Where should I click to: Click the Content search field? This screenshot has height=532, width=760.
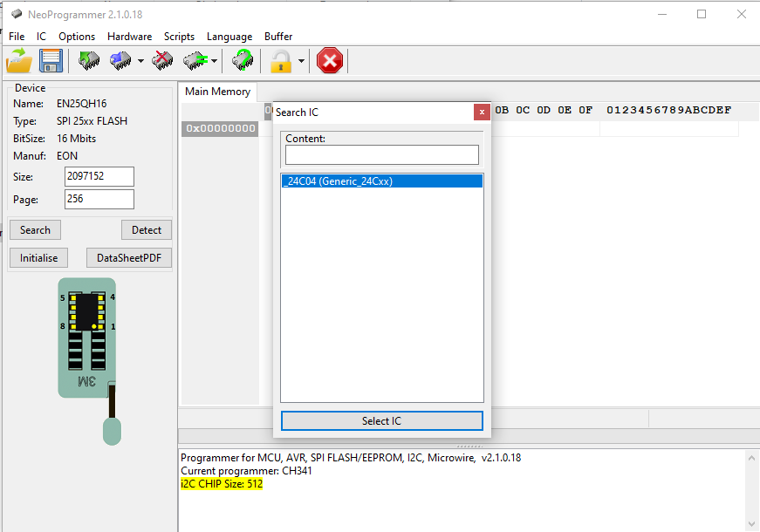coord(382,155)
